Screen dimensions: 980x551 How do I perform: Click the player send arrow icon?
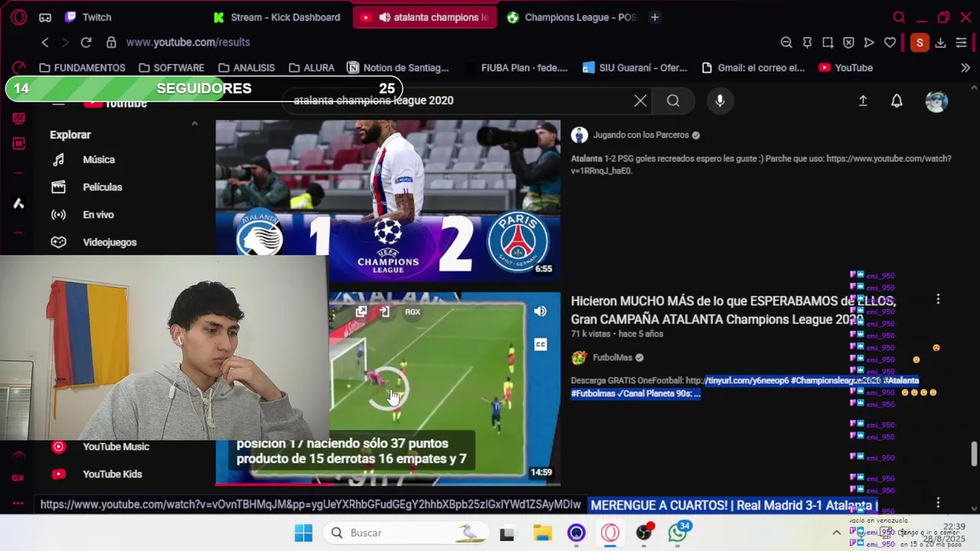pyautogui.click(x=869, y=43)
